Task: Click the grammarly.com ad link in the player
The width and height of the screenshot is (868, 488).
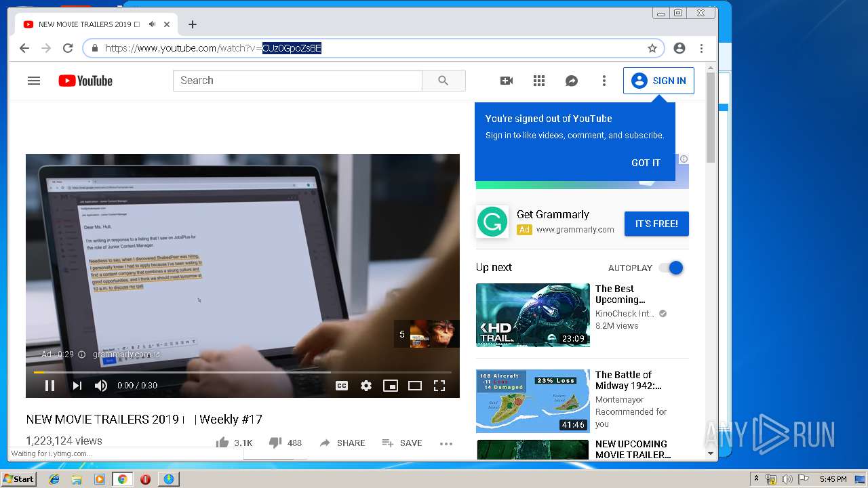Action: coord(126,354)
